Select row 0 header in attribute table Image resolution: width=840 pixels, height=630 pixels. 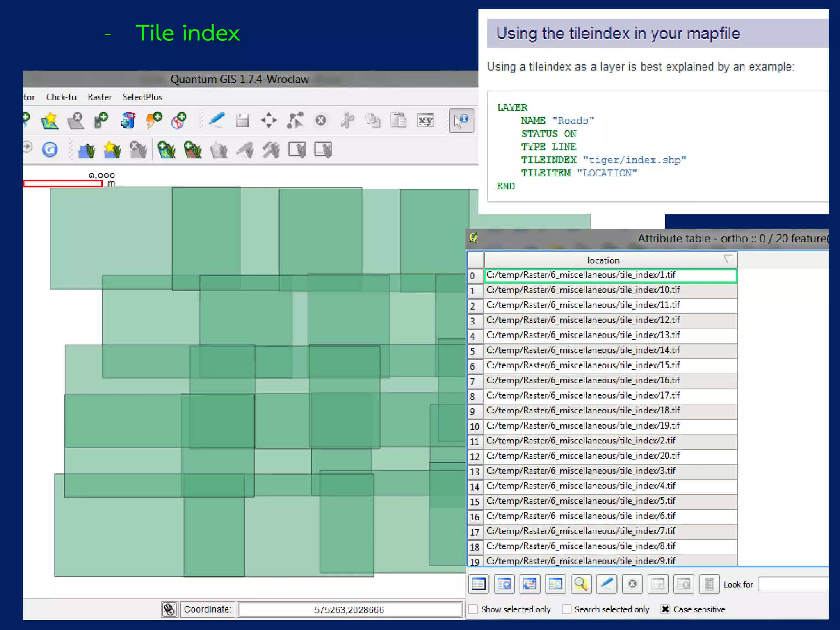coord(476,276)
